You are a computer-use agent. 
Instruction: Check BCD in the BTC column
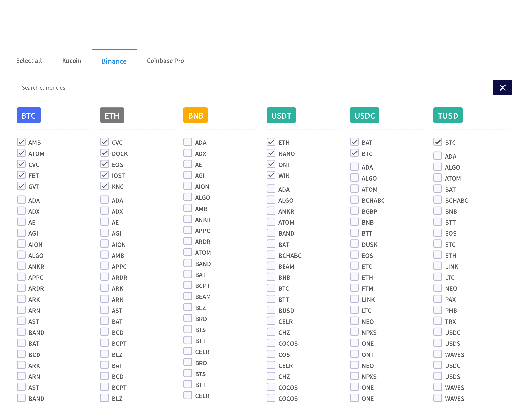(21, 354)
